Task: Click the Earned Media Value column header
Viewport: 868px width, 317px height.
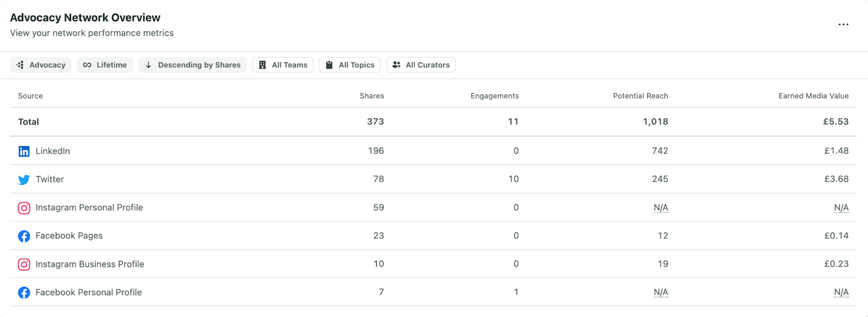Action: (814, 96)
